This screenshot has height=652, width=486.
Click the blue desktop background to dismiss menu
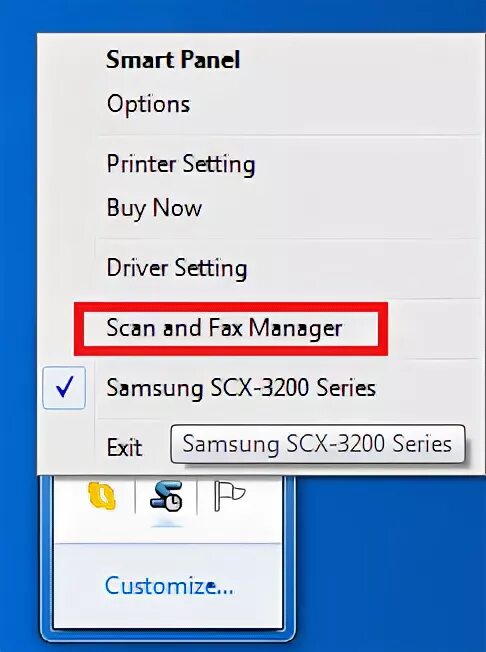(391, 561)
